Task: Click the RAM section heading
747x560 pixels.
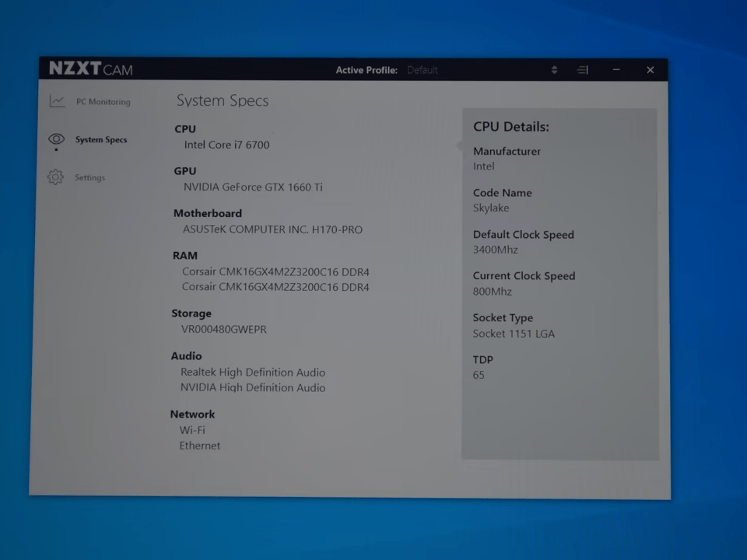Action: [x=185, y=256]
